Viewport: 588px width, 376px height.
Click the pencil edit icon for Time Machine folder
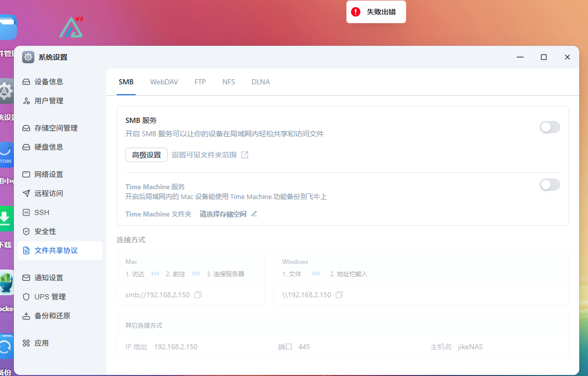(x=253, y=213)
